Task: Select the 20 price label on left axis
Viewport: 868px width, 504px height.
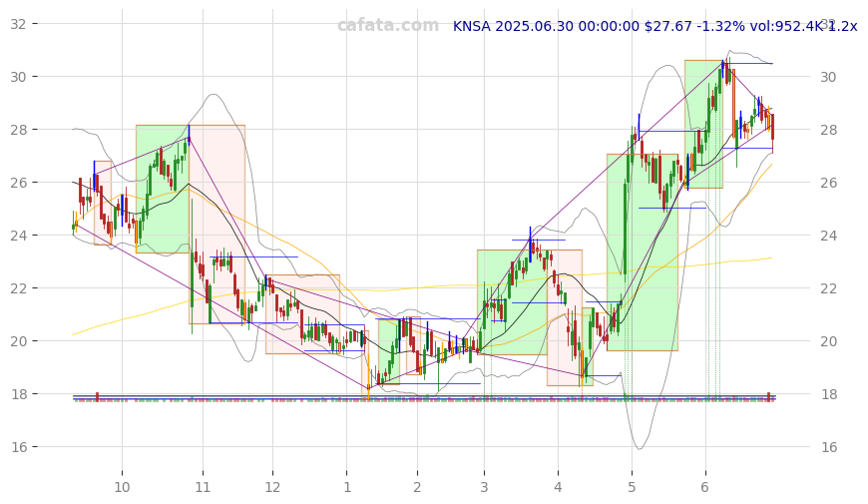Action: 18,341
